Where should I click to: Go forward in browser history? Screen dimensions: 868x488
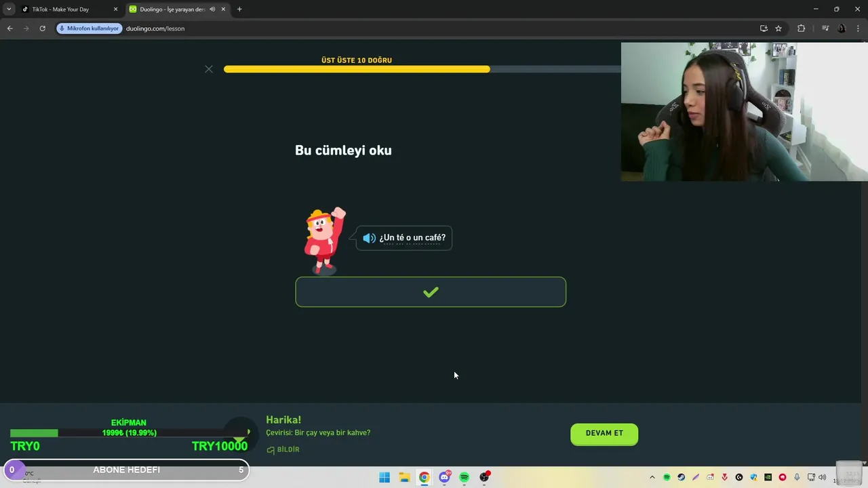(26, 28)
